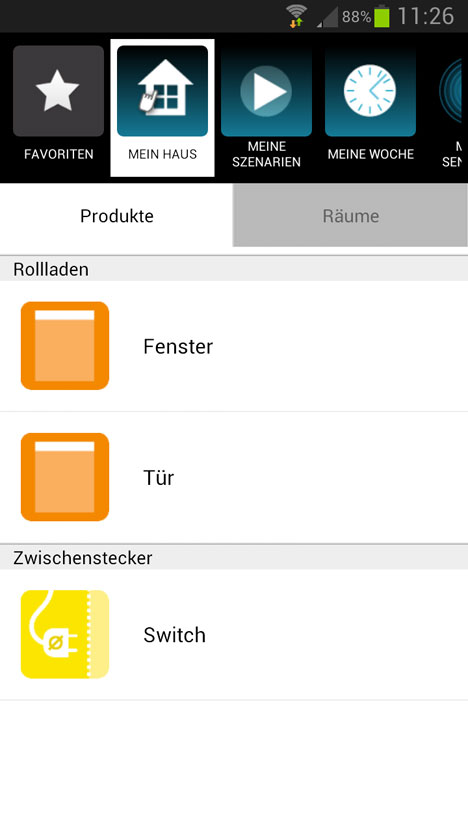The height and width of the screenshot is (832, 468).
Task: Tap the orange Fenster shutter icon
Action: pyautogui.click(x=65, y=346)
